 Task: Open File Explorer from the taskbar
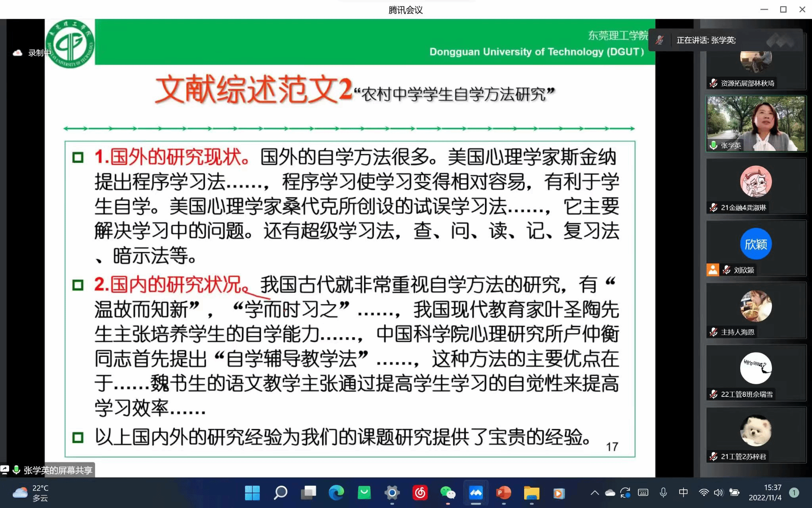531,493
